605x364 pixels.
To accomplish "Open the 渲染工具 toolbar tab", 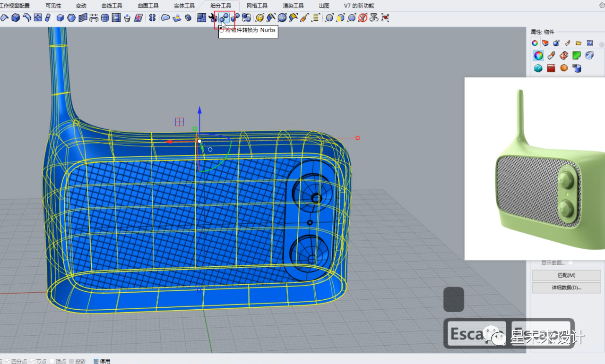I will tap(294, 6).
